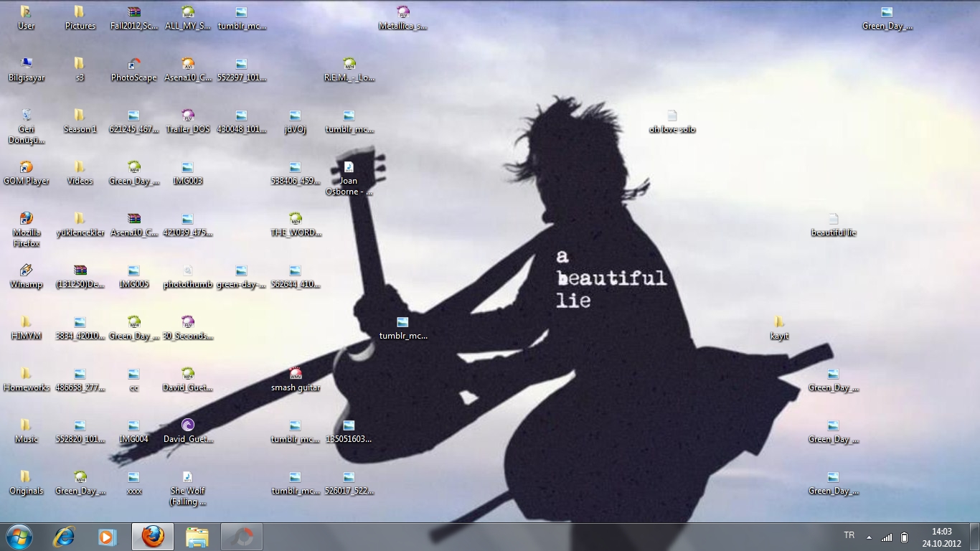Select the THE_WORD... video file
Viewport: 980px width, 551px height.
295,225
